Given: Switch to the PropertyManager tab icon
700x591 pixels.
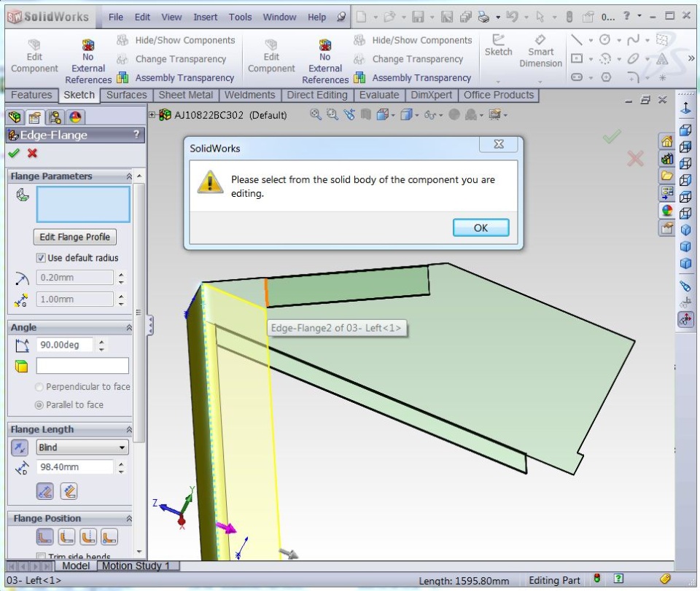Looking at the screenshot, I should (x=35, y=117).
